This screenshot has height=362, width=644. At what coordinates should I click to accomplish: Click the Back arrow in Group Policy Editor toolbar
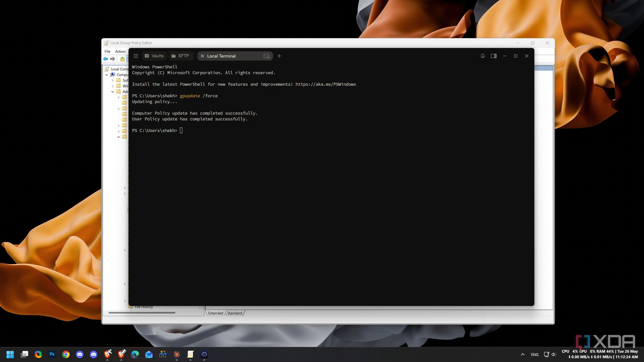tap(105, 59)
